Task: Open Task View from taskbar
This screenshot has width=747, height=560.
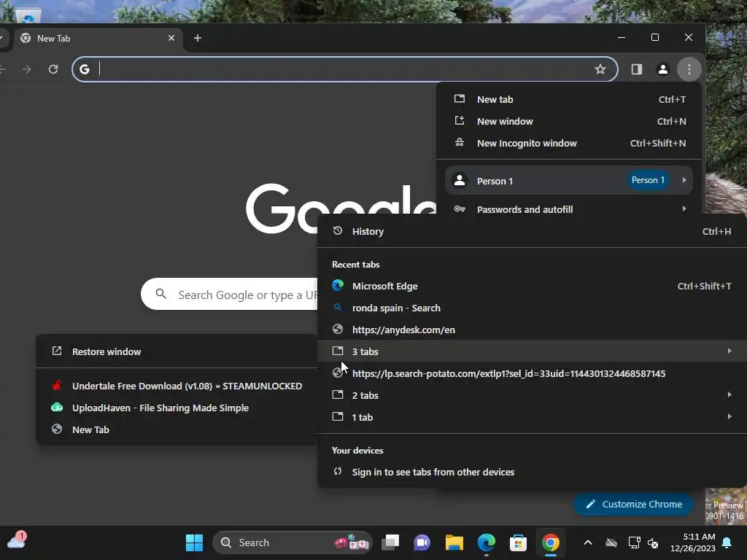Action: [390, 542]
